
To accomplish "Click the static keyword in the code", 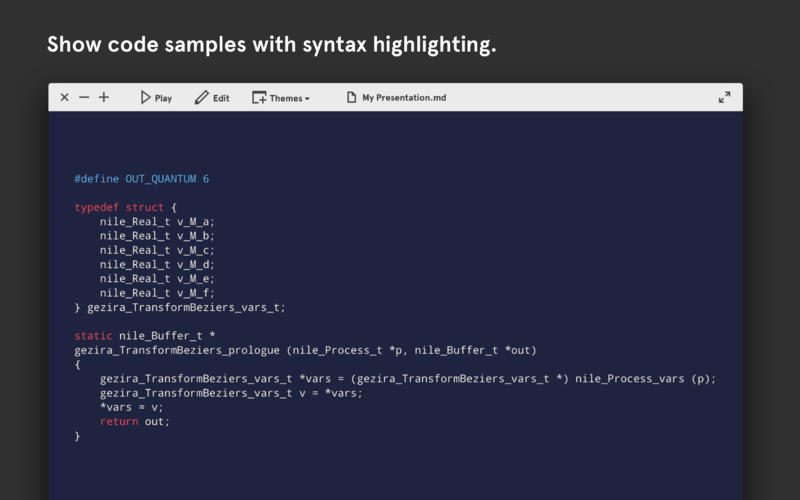I will click(93, 336).
